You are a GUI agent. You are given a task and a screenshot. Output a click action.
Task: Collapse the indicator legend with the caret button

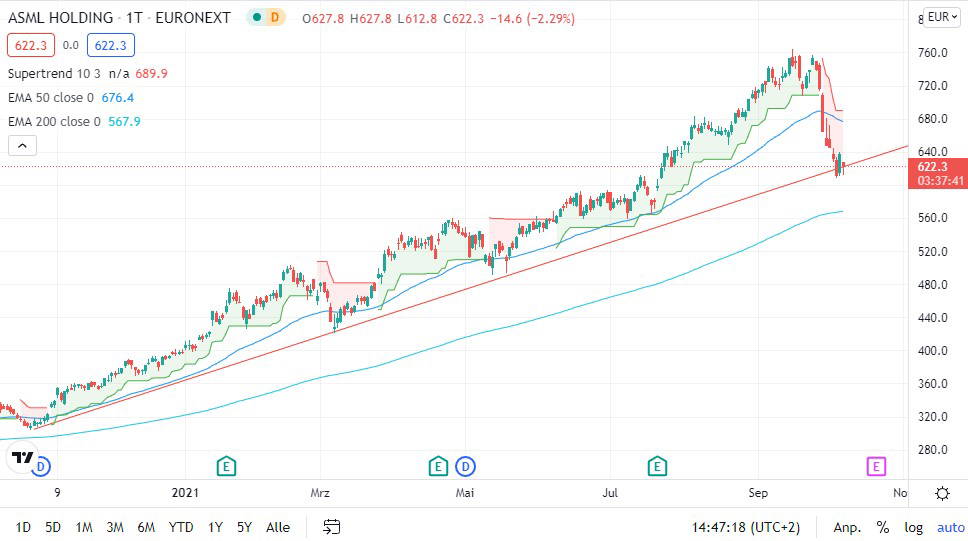pyautogui.click(x=22, y=146)
